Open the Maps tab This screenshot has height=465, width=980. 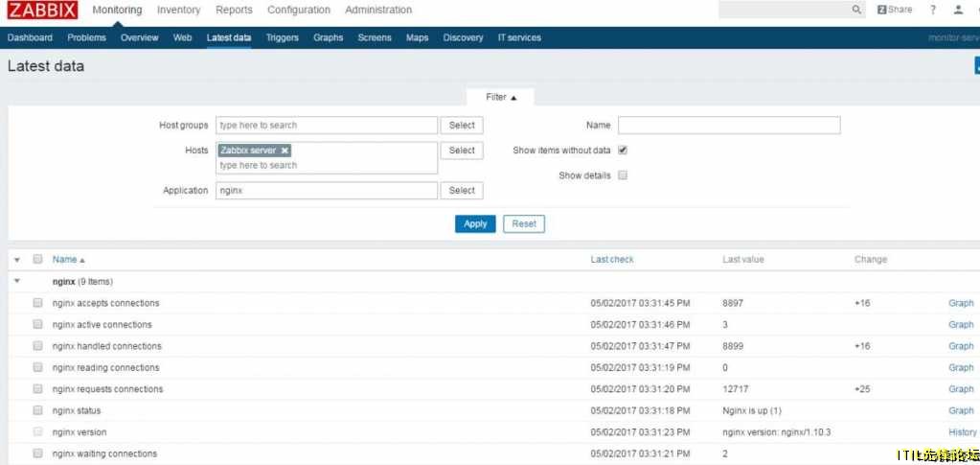[x=417, y=37]
